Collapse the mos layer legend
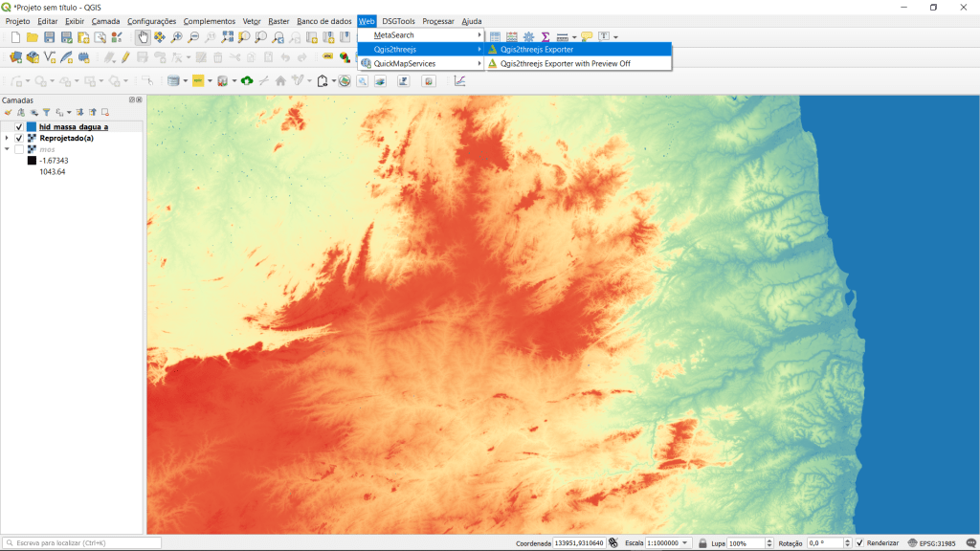 click(7, 149)
